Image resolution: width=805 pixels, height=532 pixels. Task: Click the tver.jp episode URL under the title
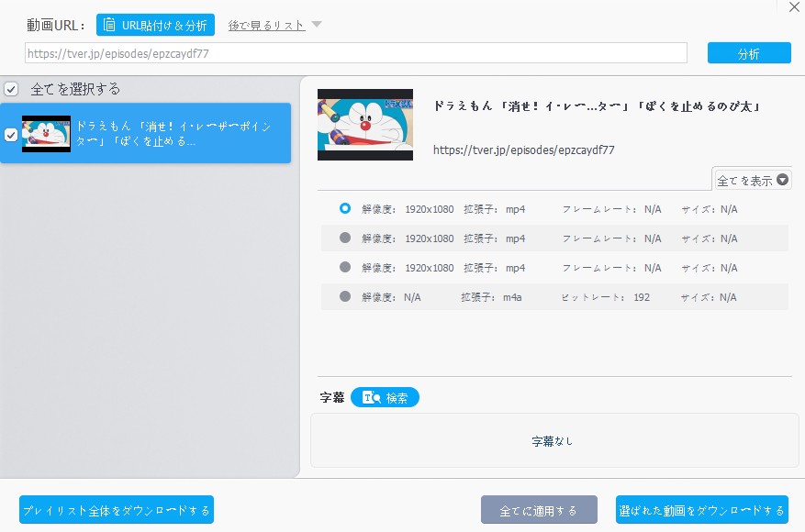523,150
